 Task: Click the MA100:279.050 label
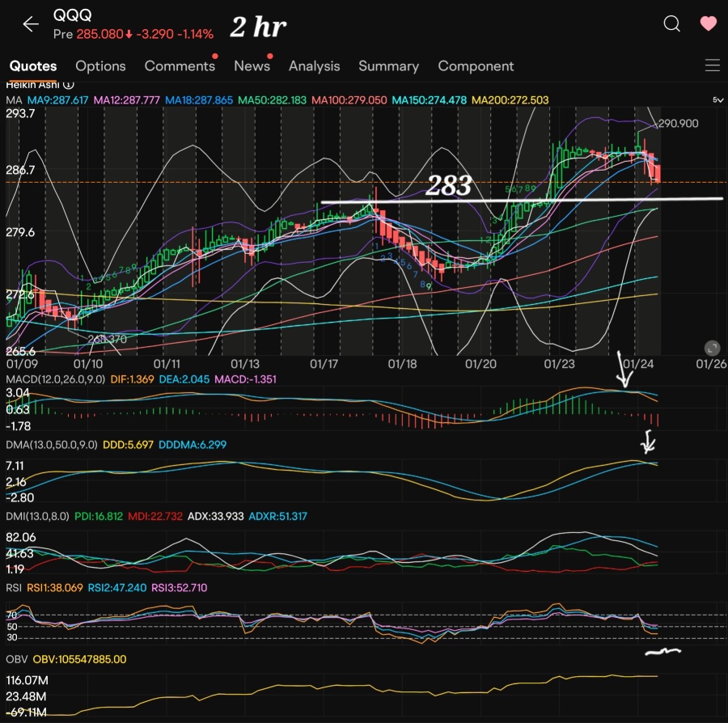(349, 100)
